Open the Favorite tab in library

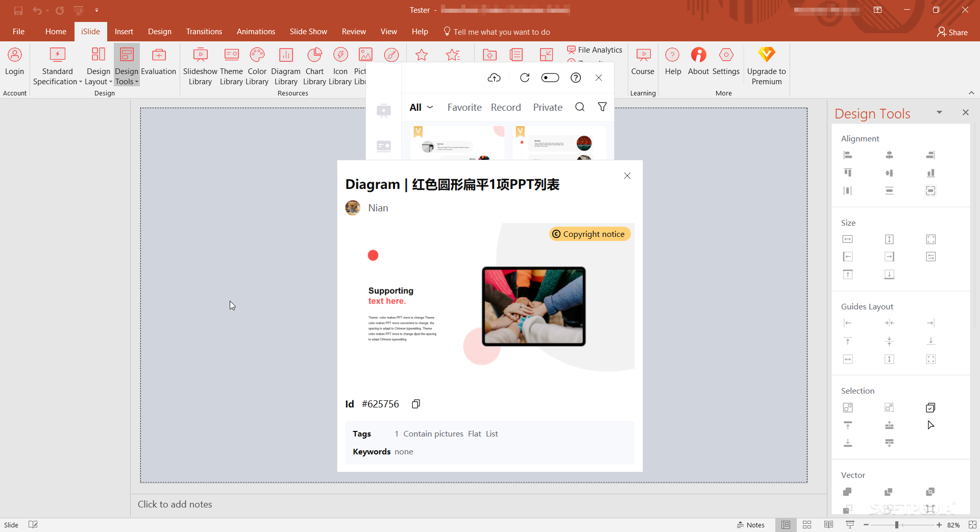point(464,107)
